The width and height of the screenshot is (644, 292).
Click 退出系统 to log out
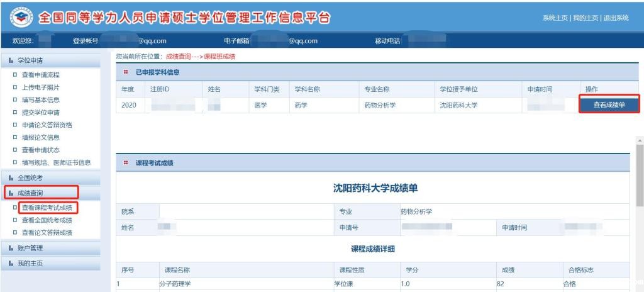coord(616,18)
